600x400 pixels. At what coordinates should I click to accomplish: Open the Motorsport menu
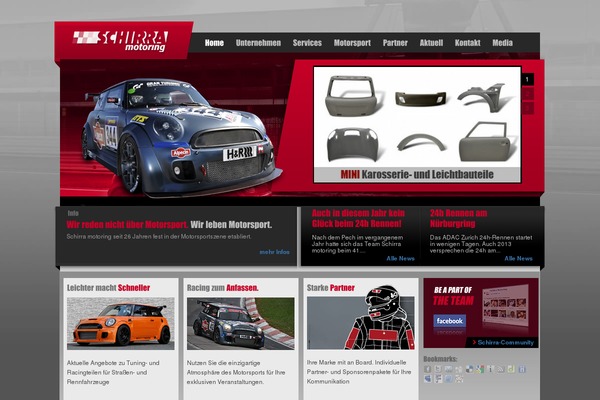pos(352,43)
